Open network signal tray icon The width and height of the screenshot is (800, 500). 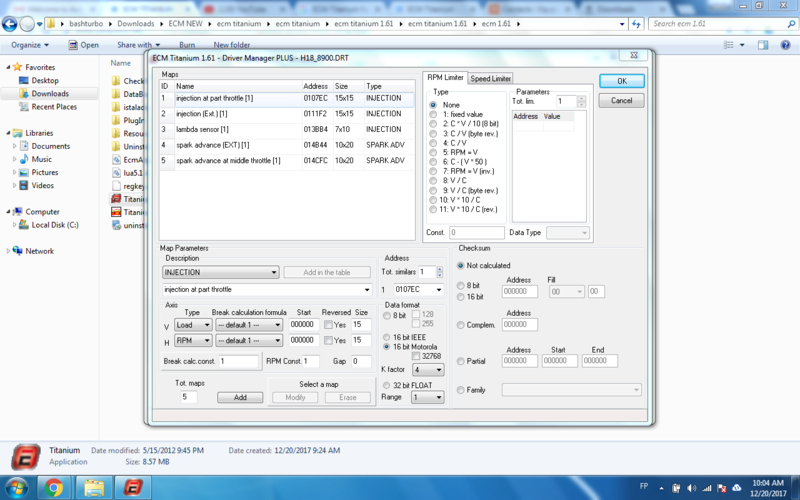click(x=707, y=488)
